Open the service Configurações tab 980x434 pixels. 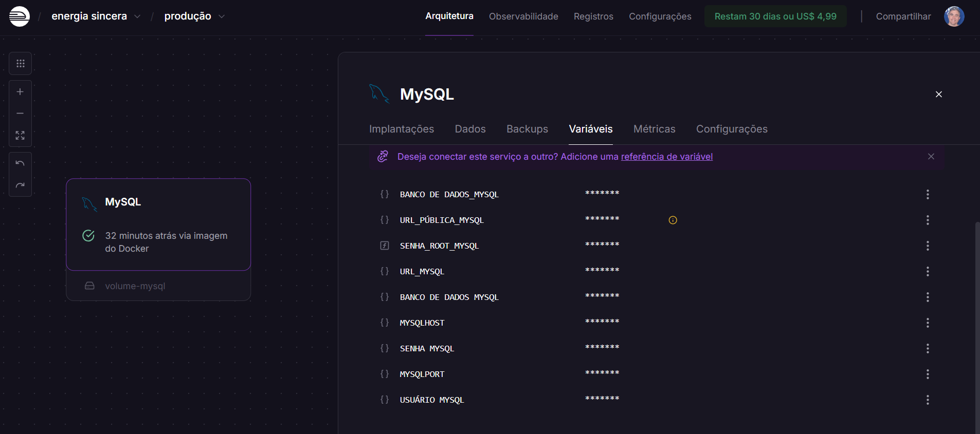[x=732, y=129]
